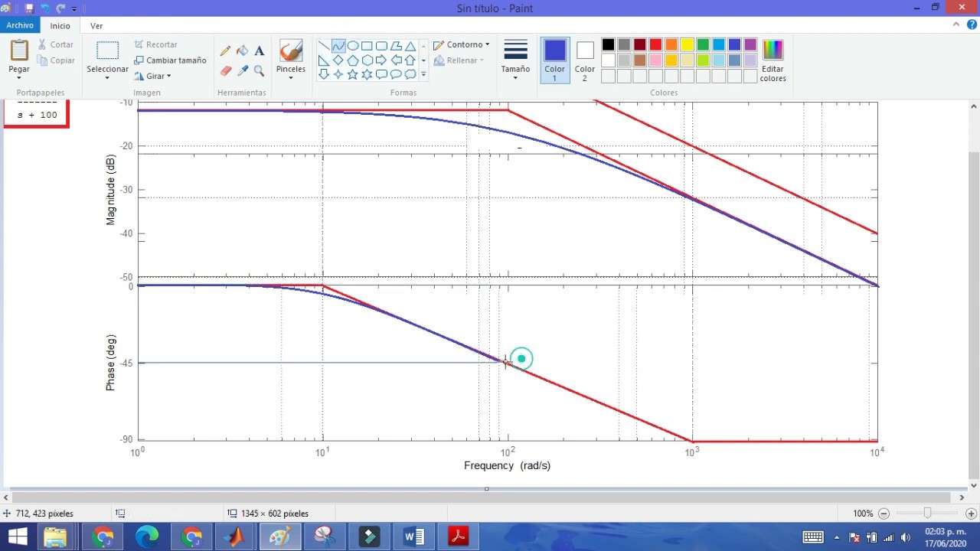The image size is (980, 551).
Task: Click the zoom slider thumb
Action: tap(927, 514)
